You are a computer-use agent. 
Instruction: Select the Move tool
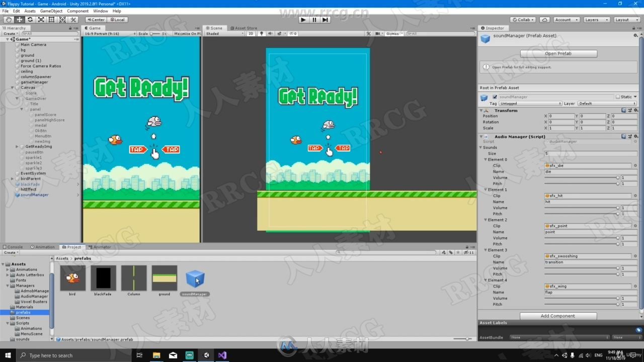point(20,20)
